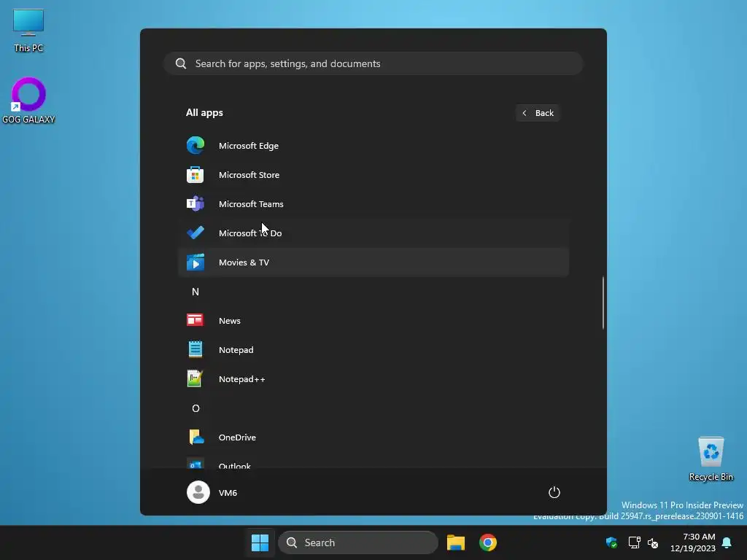Go Back from All apps

[538, 113]
